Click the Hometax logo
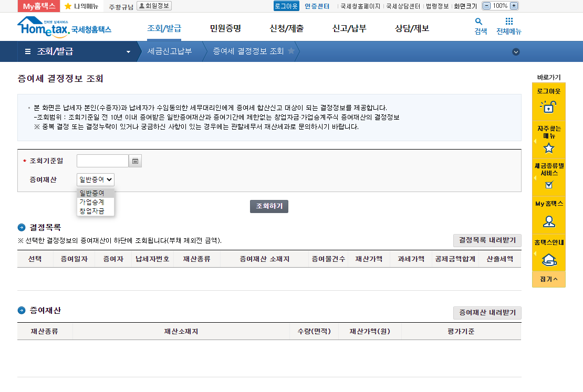This screenshot has width=583, height=392. (x=64, y=27)
